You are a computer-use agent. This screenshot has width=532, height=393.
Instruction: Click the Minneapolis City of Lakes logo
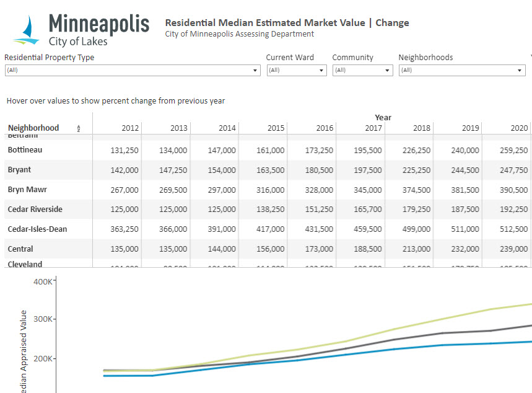(81, 30)
